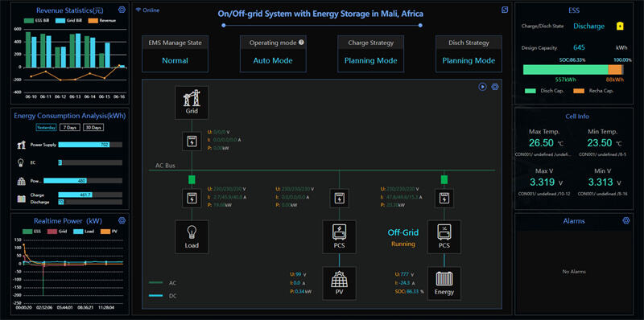
Task: Click the PV power 0.34 kW reading
Action: click(300, 291)
